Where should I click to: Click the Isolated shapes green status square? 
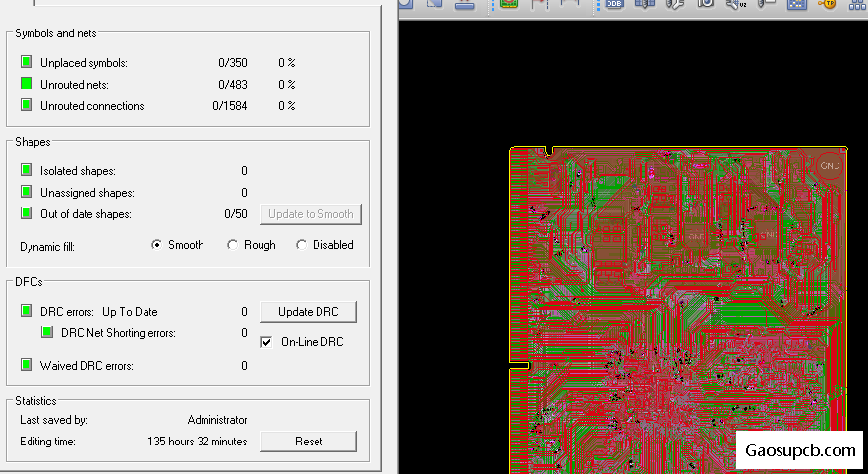point(27,169)
